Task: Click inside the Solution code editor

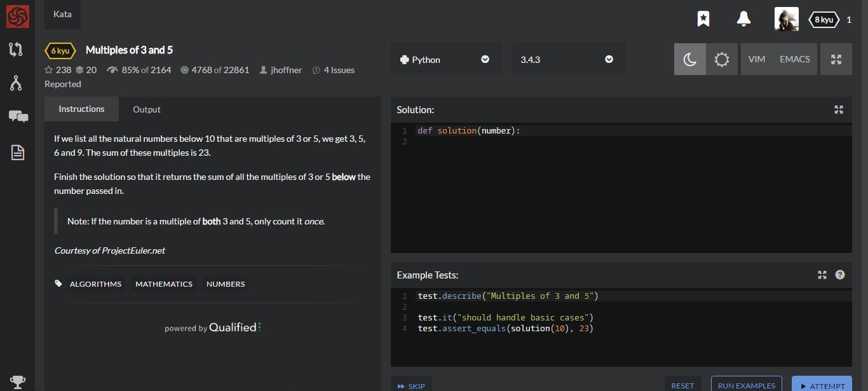Action: (x=621, y=191)
